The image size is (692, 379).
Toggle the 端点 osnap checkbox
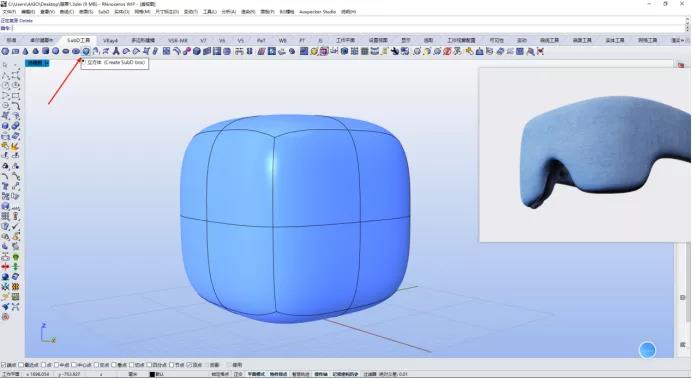point(4,365)
